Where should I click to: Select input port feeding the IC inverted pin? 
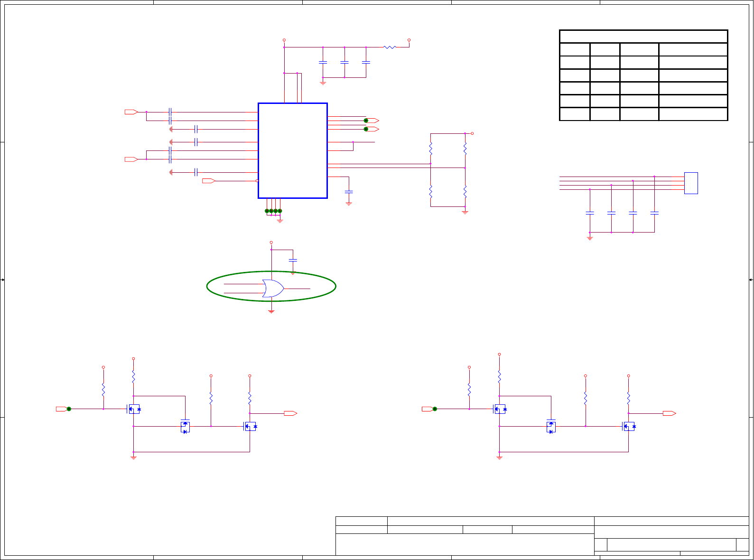(209, 181)
